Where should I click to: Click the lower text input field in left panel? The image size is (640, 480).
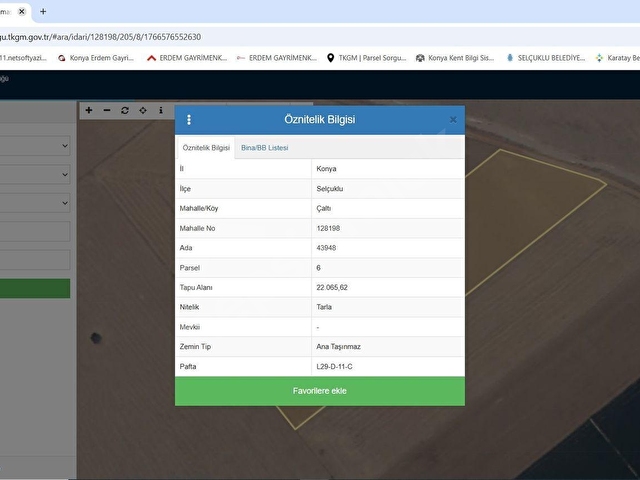(35, 260)
